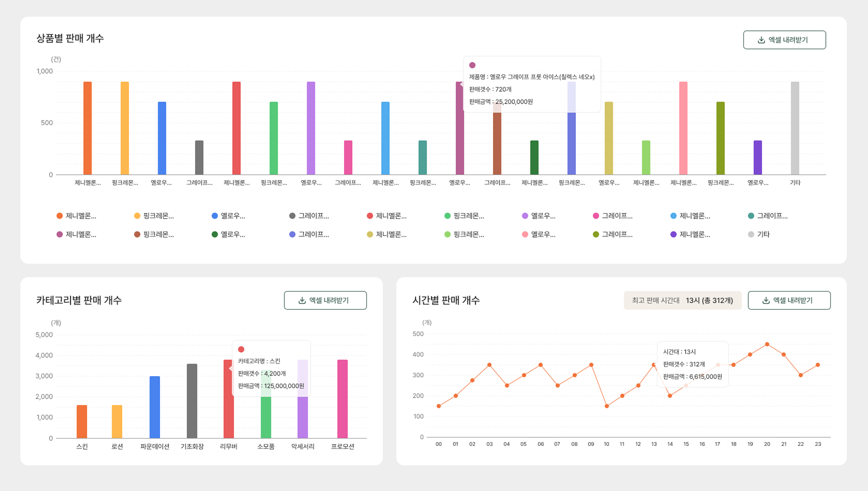Select the first data point at hour 00
This screenshot has height=491, width=868.
click(x=439, y=406)
